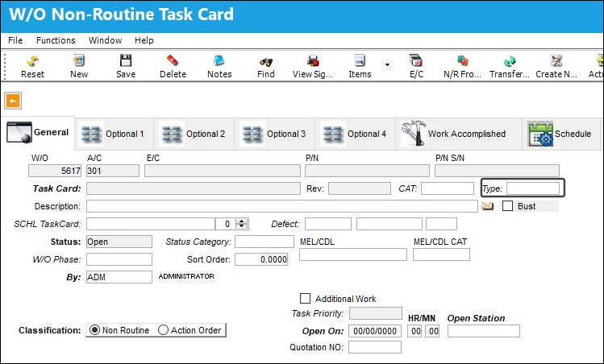Click the Open On date field
604x364 pixels.
[375, 331]
